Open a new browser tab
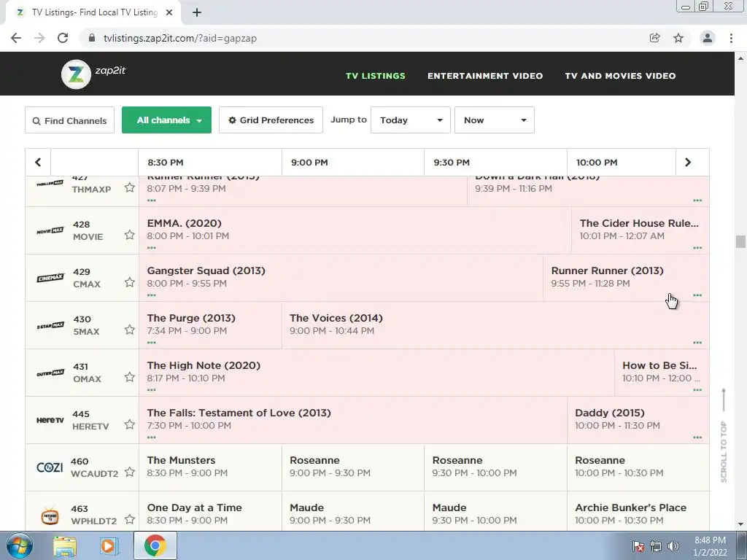 [197, 12]
